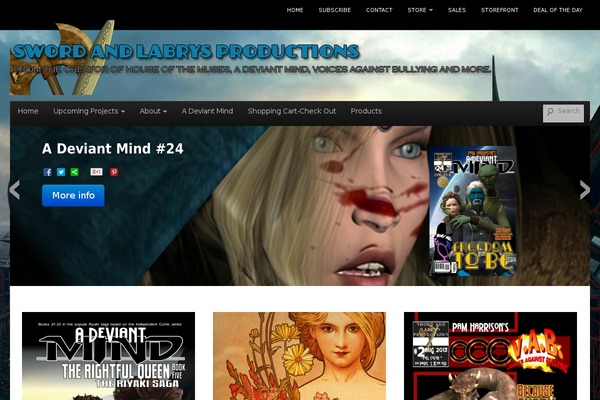This screenshot has width=600, height=400.
Task: Open the Sales page
Action: tap(457, 10)
